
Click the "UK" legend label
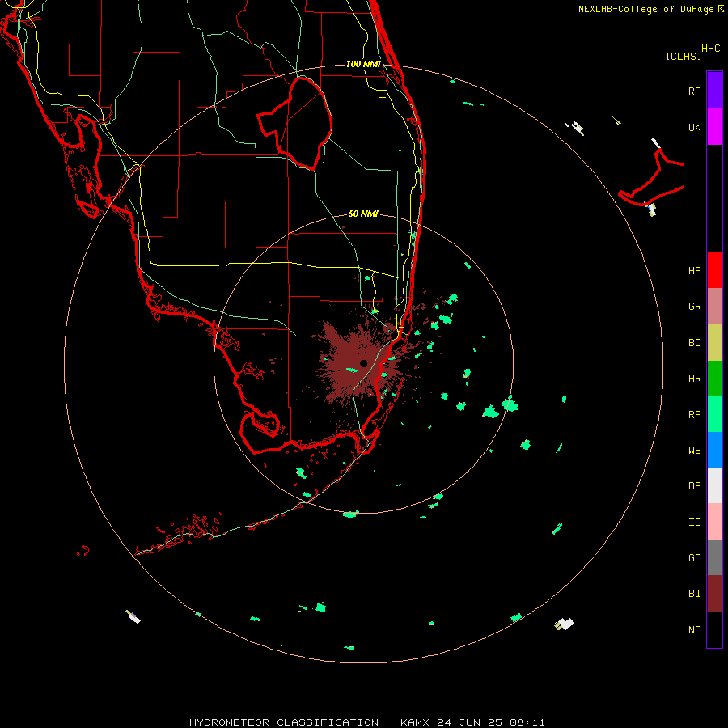694,127
